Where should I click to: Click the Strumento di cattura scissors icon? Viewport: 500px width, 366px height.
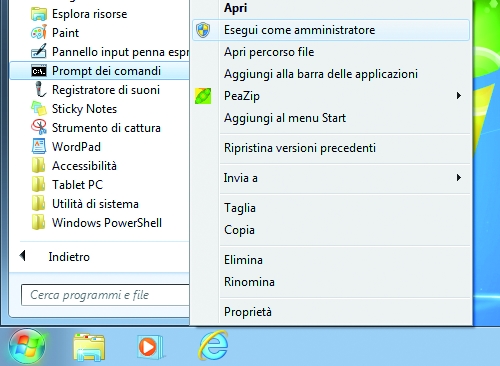[x=39, y=128]
